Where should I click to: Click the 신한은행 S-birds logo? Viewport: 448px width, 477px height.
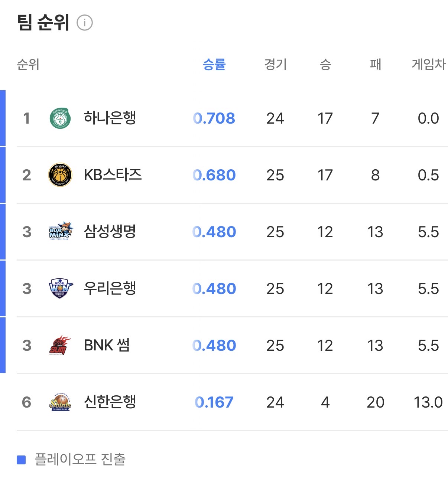(60, 402)
